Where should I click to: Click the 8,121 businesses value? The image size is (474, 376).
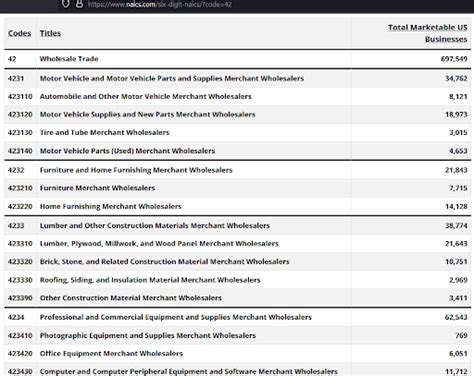click(x=458, y=97)
